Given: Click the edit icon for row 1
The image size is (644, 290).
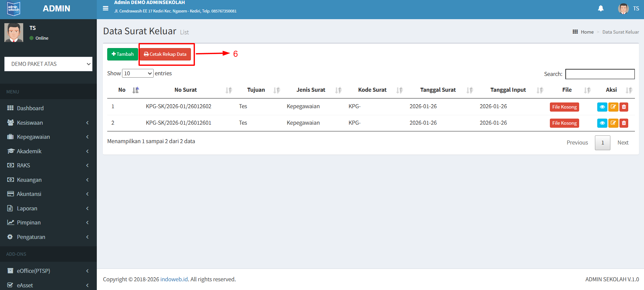Looking at the screenshot, I should tap(613, 107).
